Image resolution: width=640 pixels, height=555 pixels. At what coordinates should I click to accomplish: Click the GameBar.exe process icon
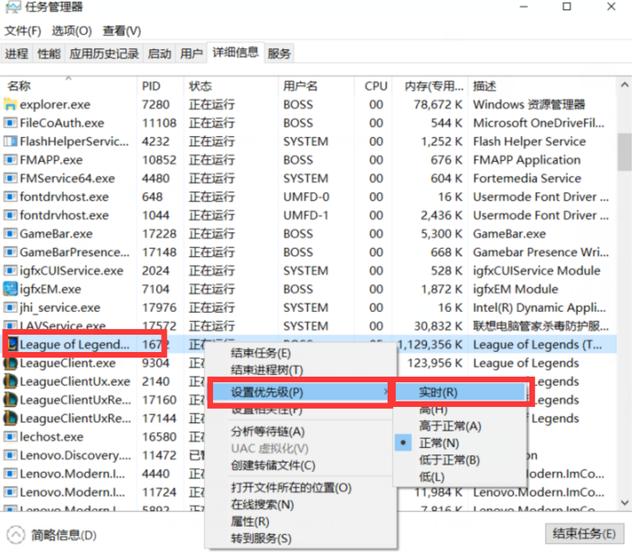click(x=11, y=234)
